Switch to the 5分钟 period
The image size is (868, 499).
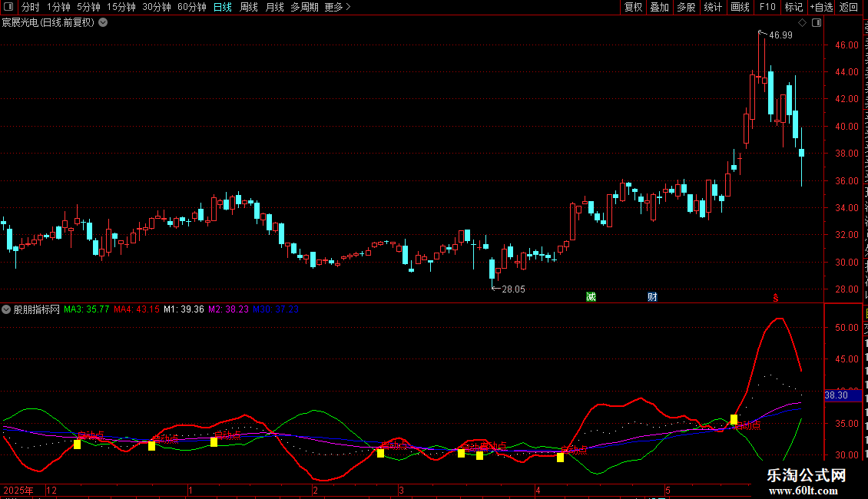click(88, 7)
